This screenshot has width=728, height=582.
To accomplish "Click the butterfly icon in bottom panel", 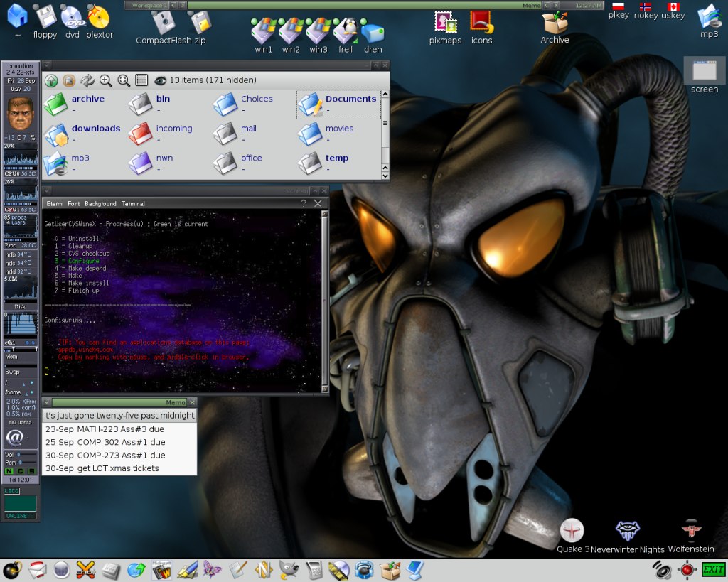I will [x=212, y=569].
